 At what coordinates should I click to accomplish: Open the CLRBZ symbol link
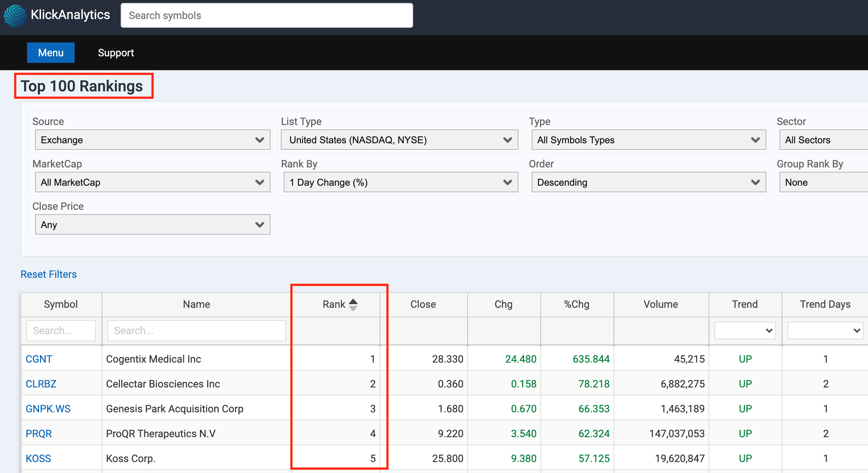tap(41, 384)
